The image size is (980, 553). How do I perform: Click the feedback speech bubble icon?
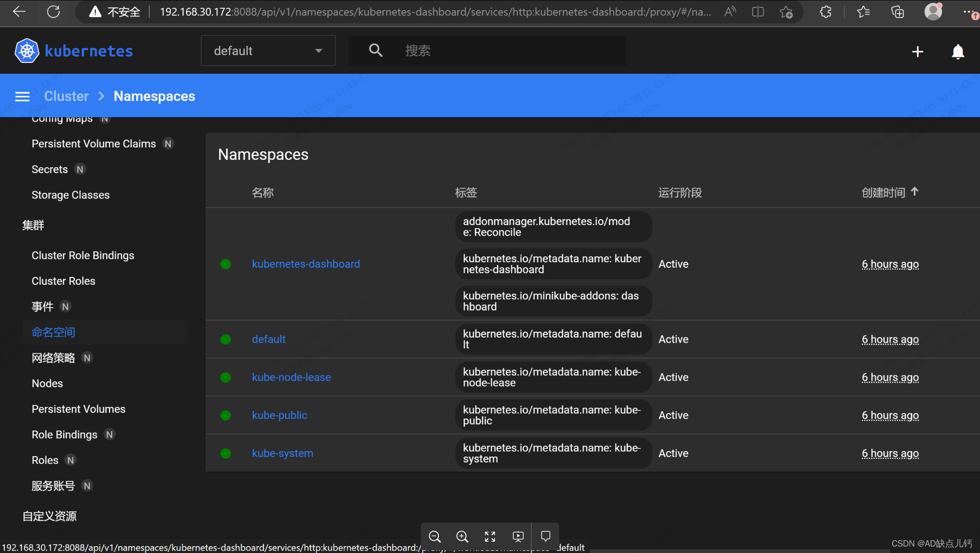click(544, 536)
